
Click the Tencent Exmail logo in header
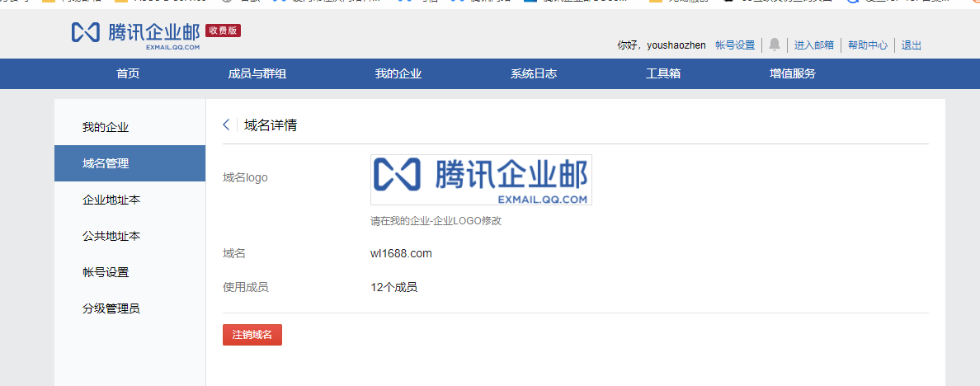(135, 35)
